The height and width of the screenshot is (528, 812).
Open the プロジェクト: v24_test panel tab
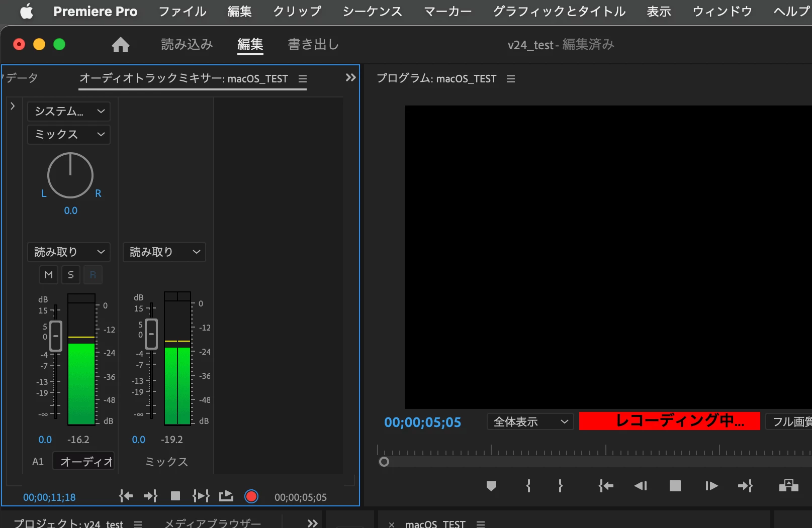pos(68,523)
